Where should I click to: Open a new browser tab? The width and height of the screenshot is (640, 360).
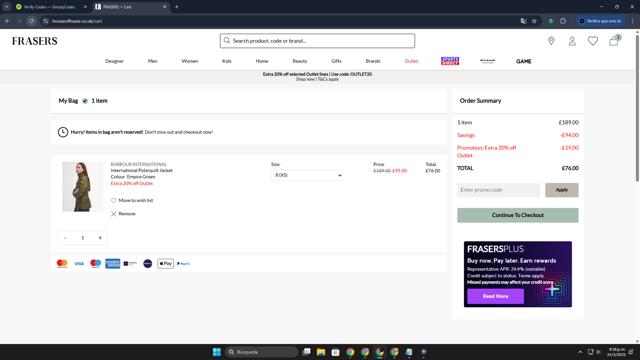[x=176, y=7]
